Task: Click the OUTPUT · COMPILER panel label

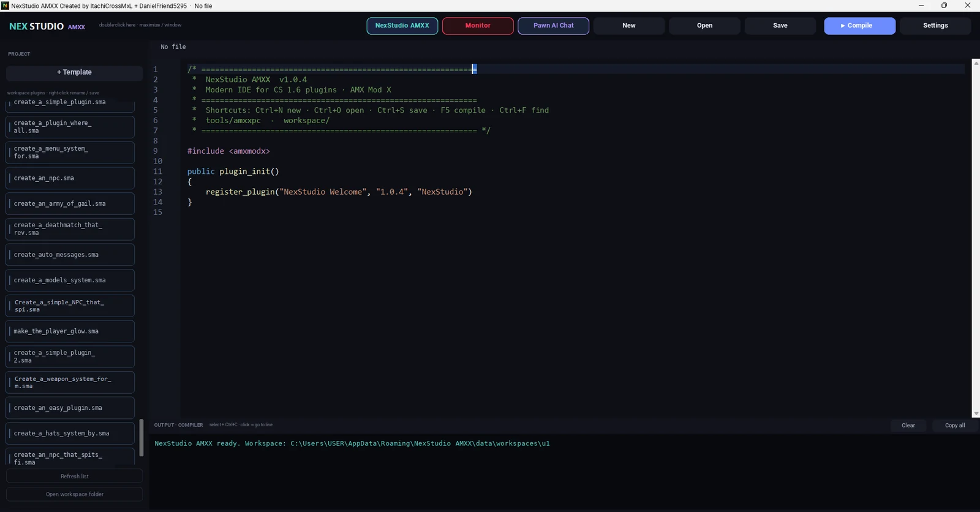Action: [178, 425]
